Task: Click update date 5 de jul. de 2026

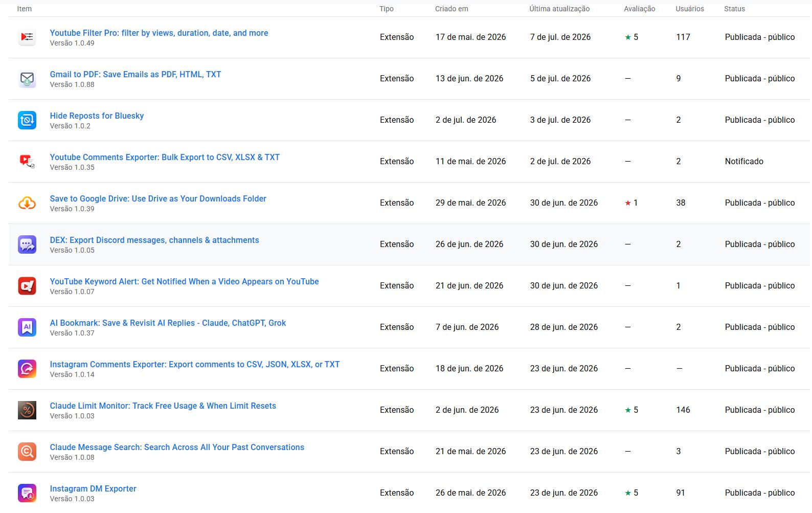Action: click(x=560, y=78)
